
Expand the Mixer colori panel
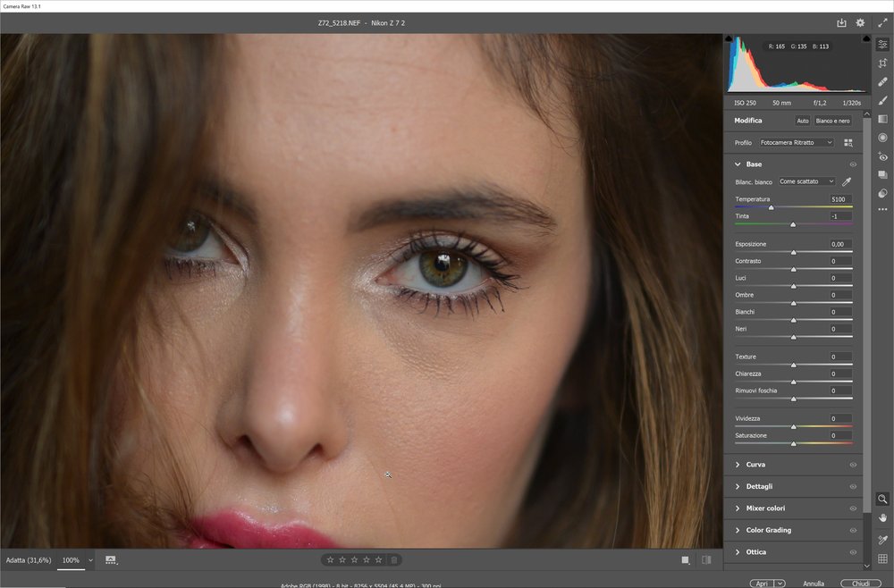[x=738, y=508]
